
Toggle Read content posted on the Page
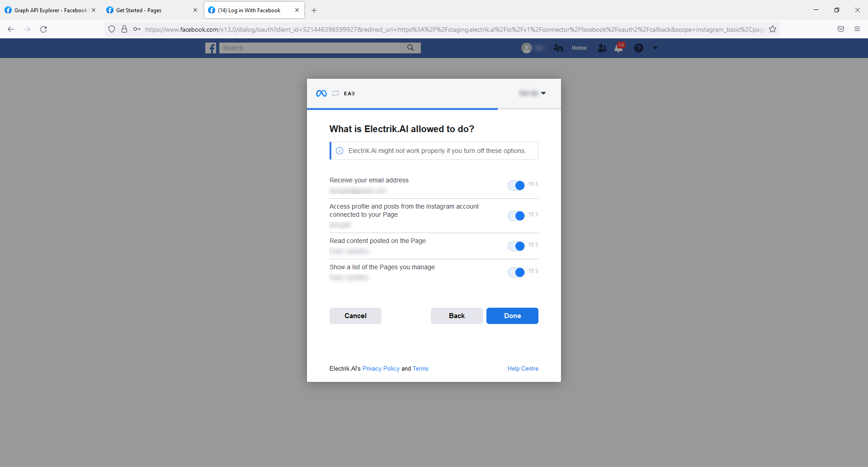click(516, 246)
